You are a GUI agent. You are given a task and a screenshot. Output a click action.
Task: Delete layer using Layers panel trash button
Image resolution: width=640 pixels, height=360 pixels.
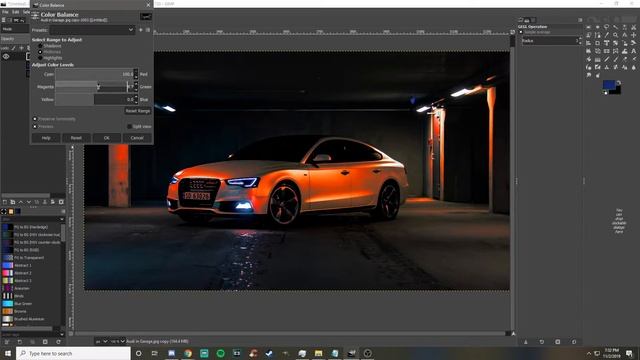tap(61, 202)
